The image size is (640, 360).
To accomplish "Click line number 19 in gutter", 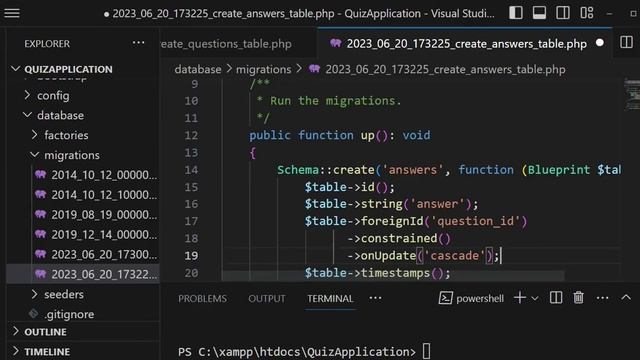I will 191,256.
